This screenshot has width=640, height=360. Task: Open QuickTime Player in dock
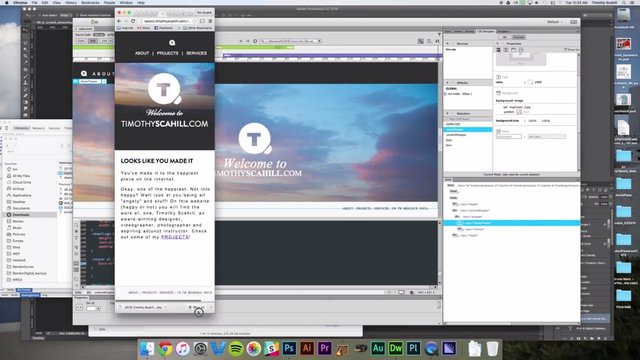431,349
